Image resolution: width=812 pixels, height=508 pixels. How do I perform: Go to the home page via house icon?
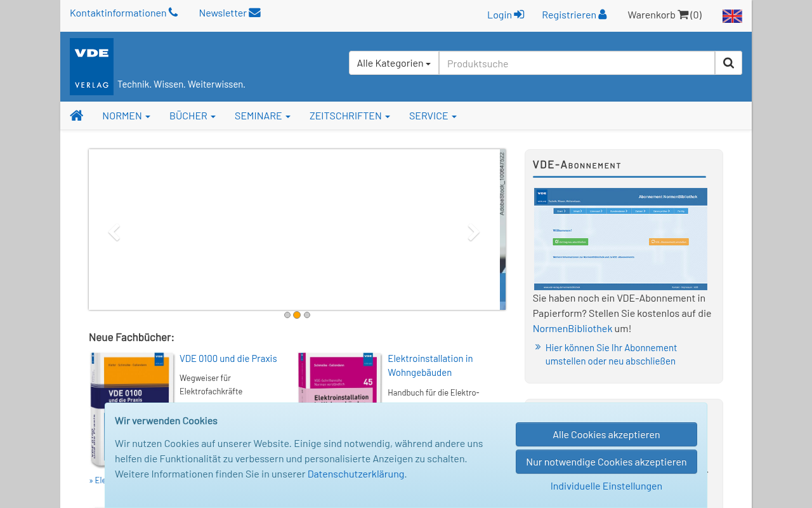click(77, 116)
